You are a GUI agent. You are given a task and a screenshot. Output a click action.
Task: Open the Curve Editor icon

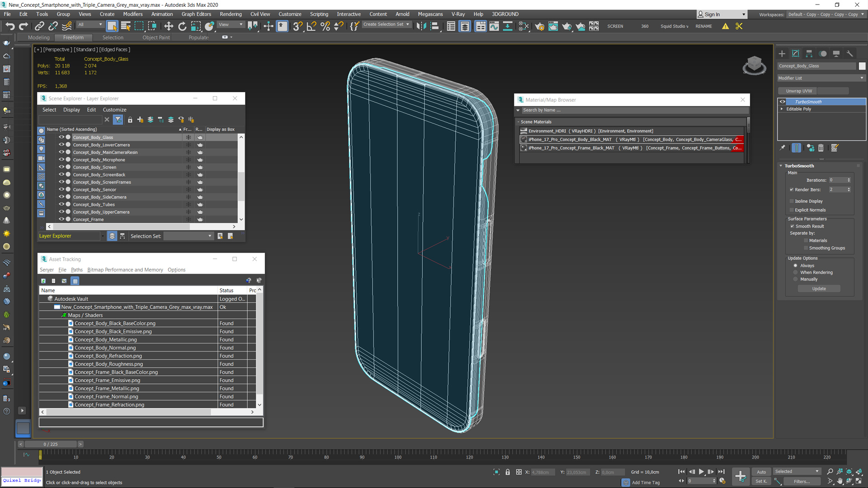point(494,26)
